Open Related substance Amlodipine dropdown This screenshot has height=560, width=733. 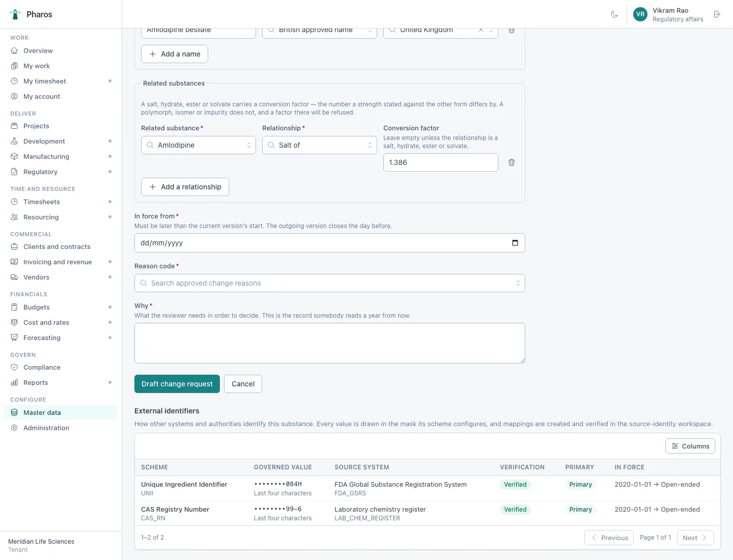coord(199,145)
